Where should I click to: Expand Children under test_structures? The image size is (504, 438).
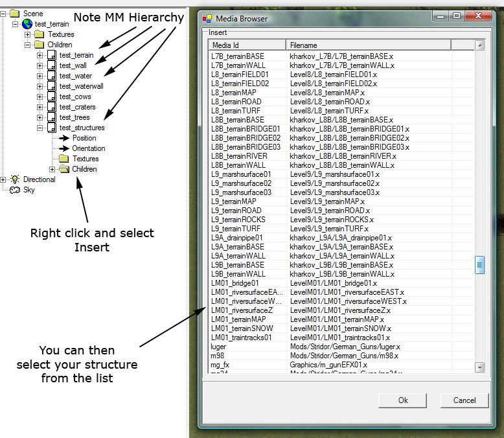(52, 169)
